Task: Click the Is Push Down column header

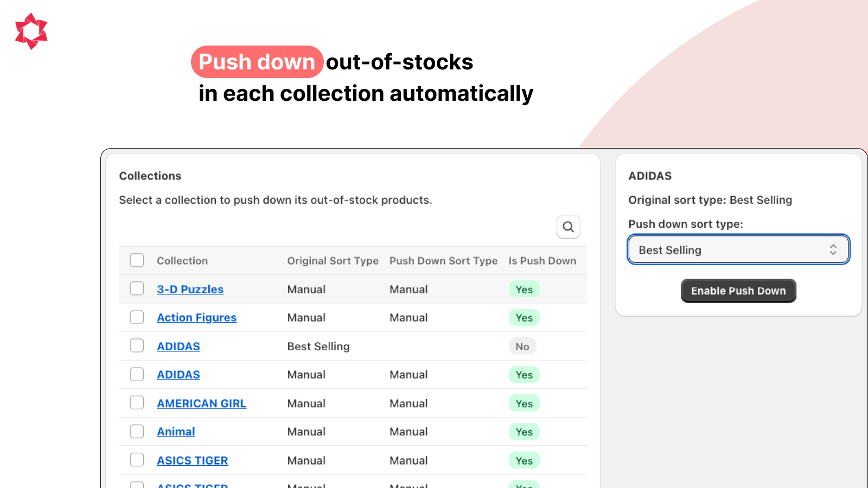Action: pyautogui.click(x=542, y=261)
